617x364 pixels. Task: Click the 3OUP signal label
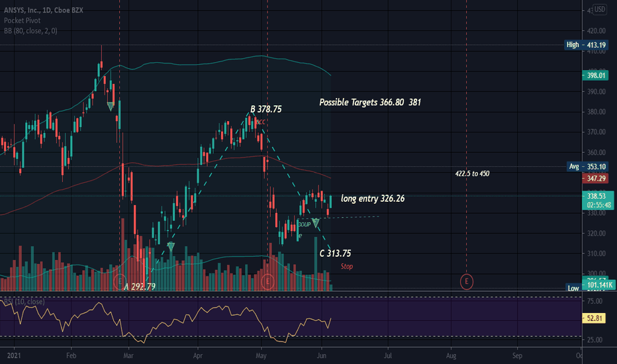pos(304,224)
